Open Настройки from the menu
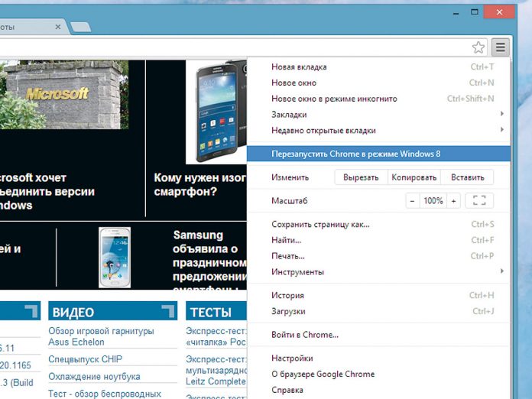The image size is (532, 399). point(292,358)
